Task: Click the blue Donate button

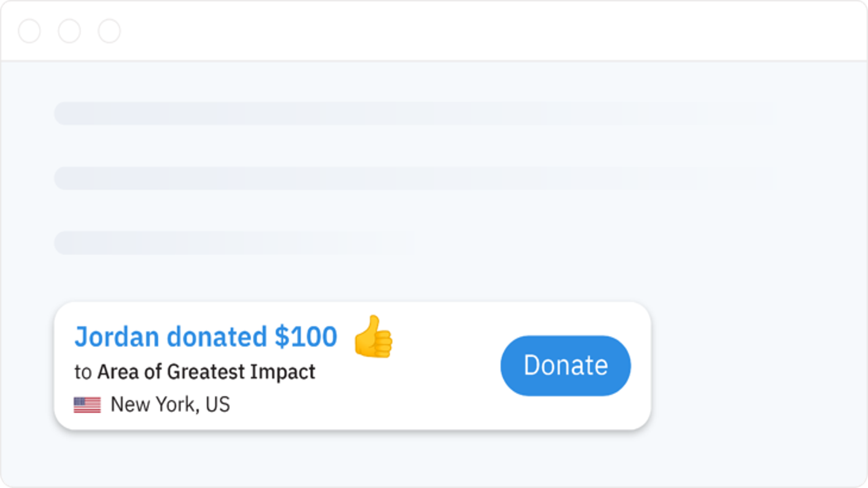Action: coord(566,365)
